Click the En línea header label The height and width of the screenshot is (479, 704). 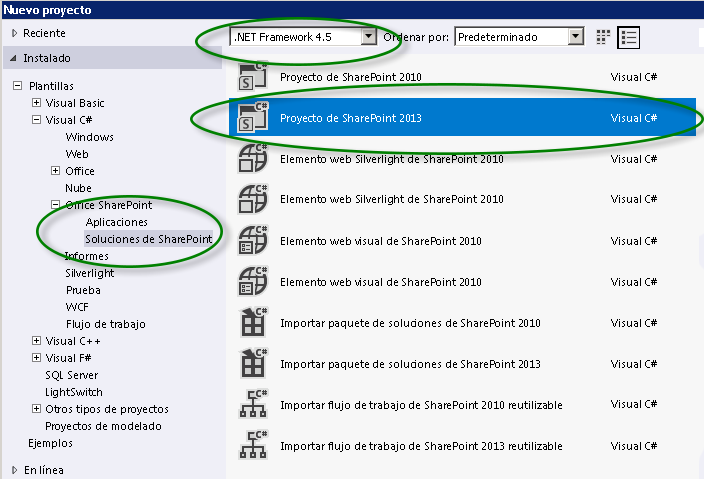click(x=44, y=470)
